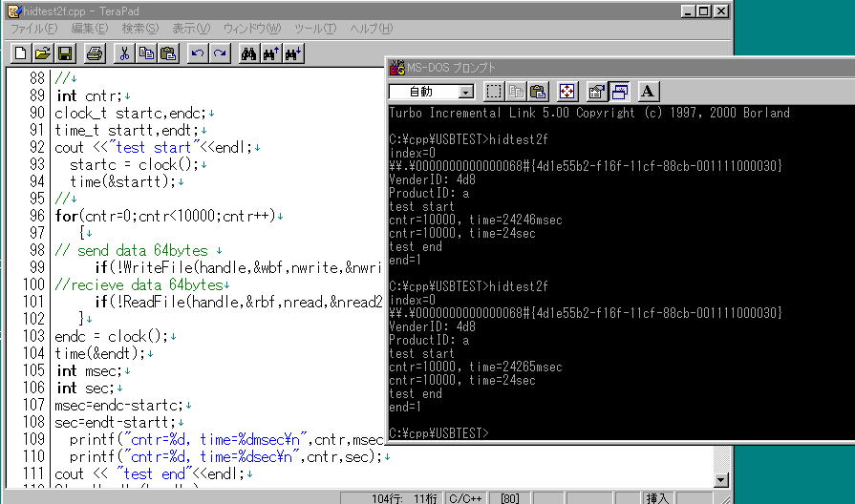Click the 'time(&endt);' code line
Screen dimensions: 855x504
pos(100,353)
